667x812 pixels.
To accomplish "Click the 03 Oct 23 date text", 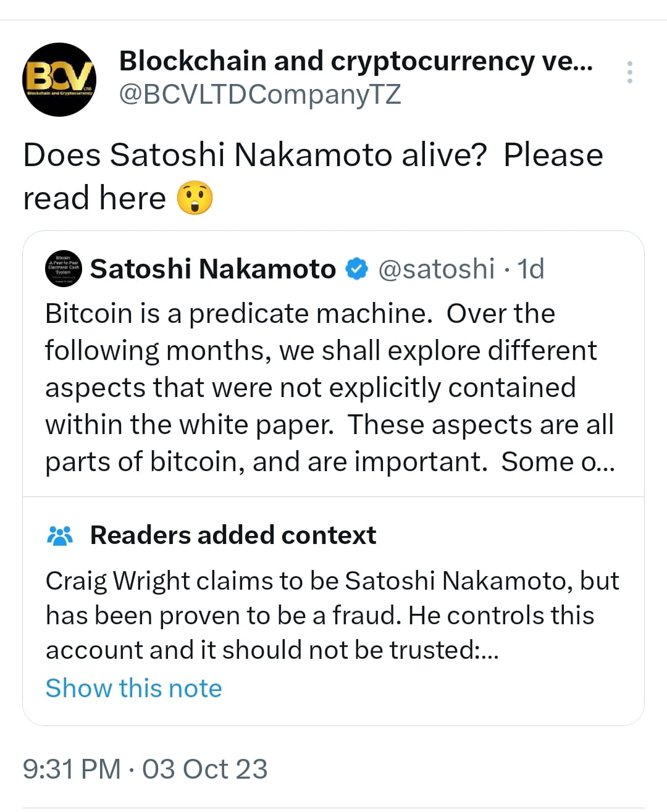I will [x=204, y=768].
